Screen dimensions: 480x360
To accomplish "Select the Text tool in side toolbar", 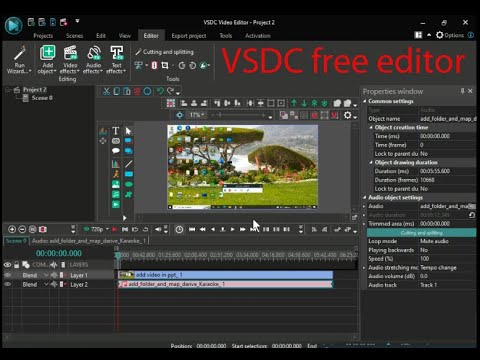I will (115, 131).
